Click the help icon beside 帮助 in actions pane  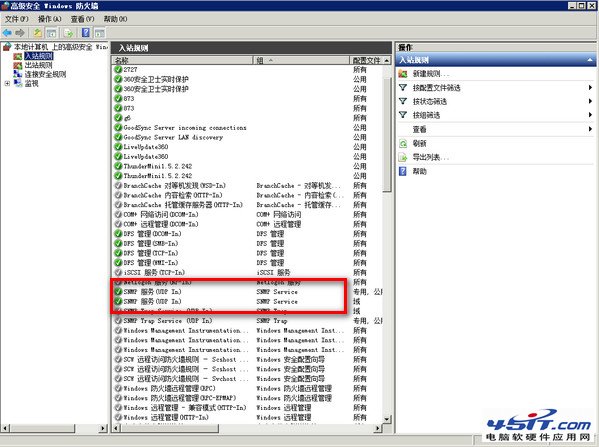point(403,171)
